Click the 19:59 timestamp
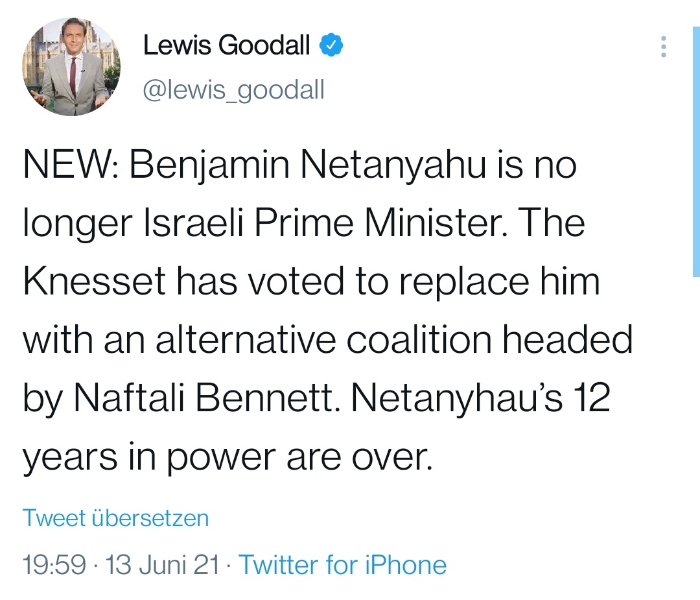The width and height of the screenshot is (700, 600). click(54, 565)
